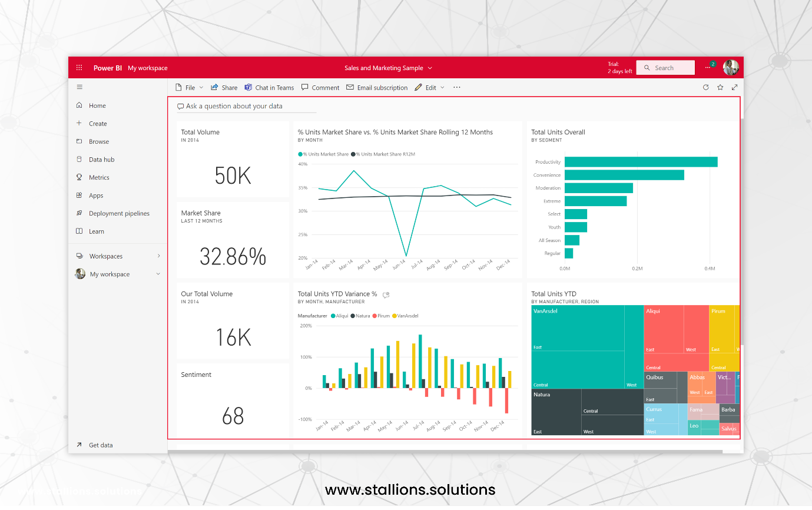Click the Chat in Teams icon

(x=248, y=87)
